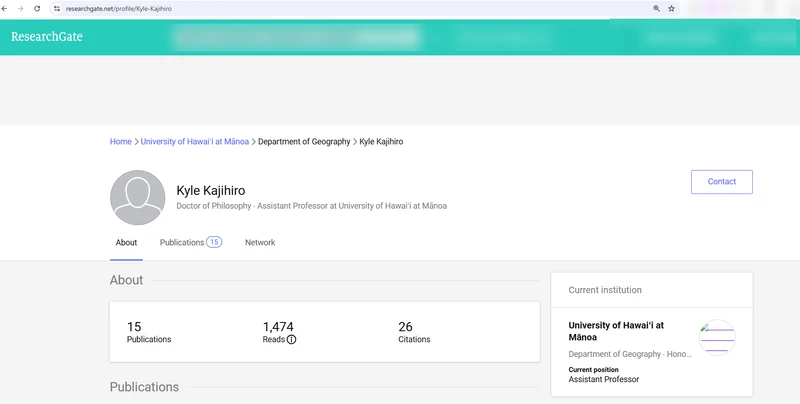The width and height of the screenshot is (800, 404).
Task: Click the About section heading
Action: click(x=127, y=280)
